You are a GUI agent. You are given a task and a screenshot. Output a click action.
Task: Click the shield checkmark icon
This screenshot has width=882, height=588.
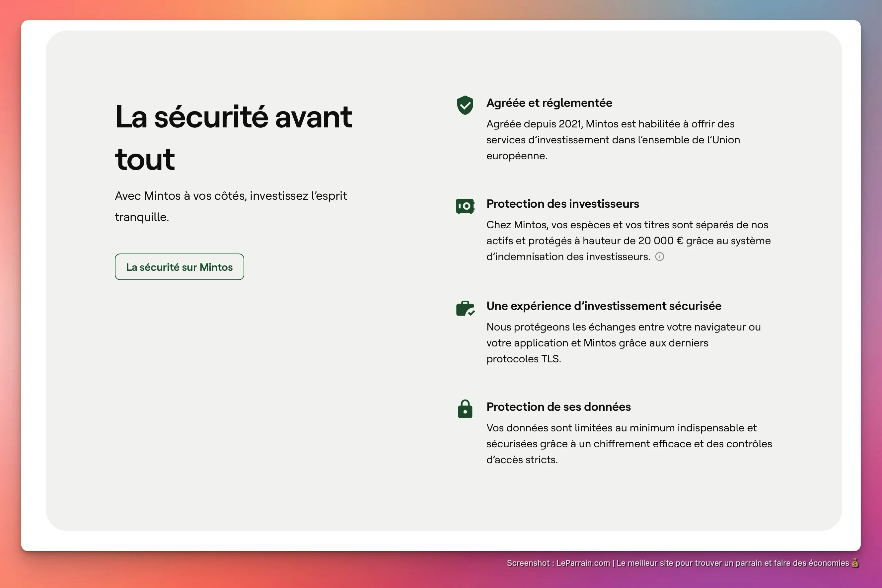coord(465,105)
